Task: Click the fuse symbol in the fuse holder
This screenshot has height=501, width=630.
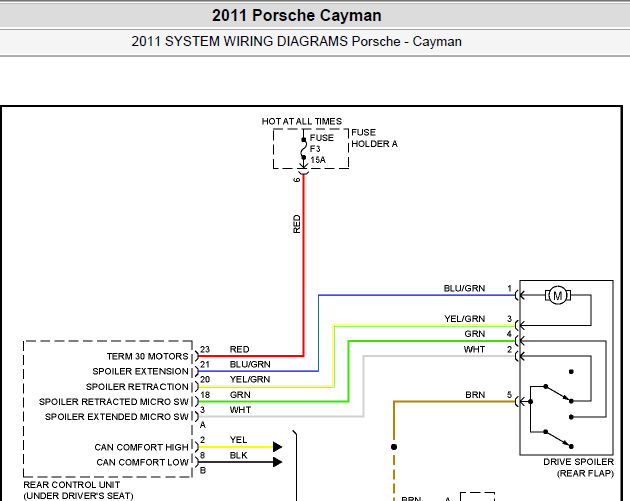Action: pos(304,149)
